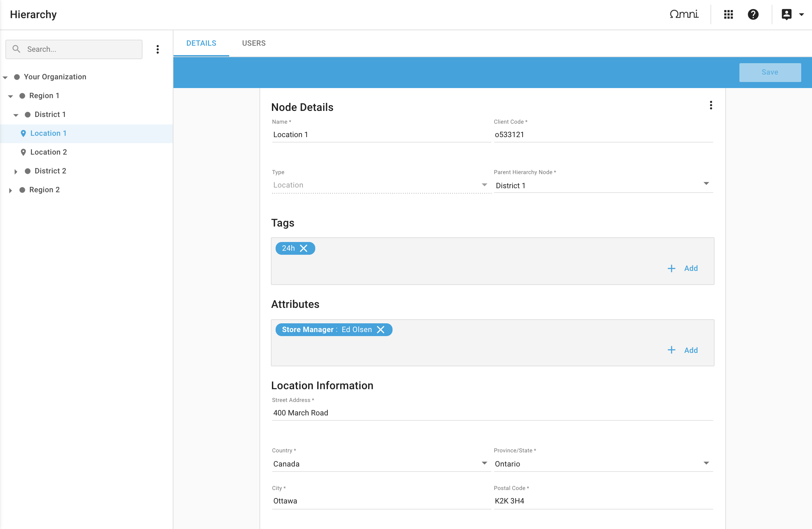The height and width of the screenshot is (529, 812).
Task: Remove the 24h tag
Action: (303, 248)
